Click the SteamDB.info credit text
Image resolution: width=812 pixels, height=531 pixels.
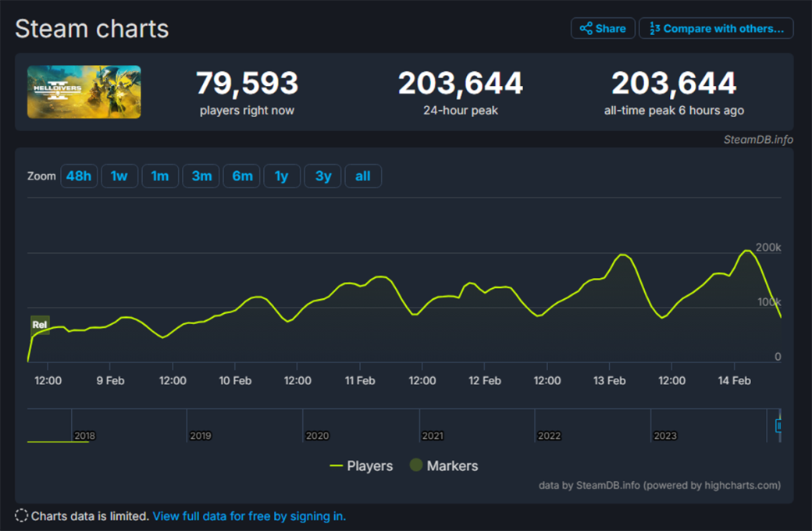click(758, 139)
